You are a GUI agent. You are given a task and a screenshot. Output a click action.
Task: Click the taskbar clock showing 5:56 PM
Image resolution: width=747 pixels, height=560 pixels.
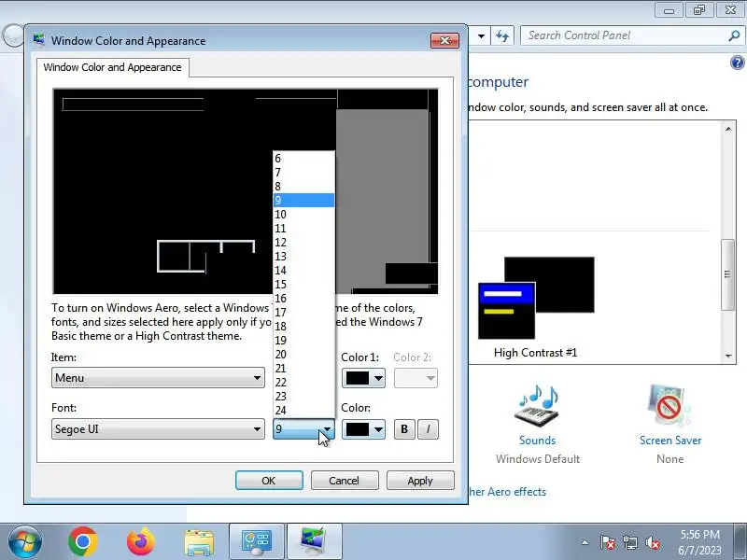pyautogui.click(x=699, y=542)
